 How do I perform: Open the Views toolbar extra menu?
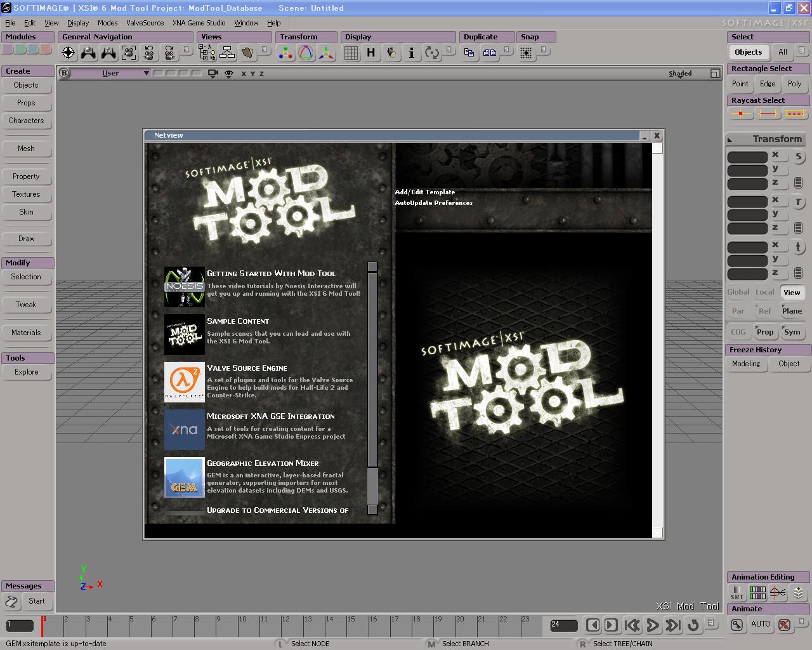(265, 50)
